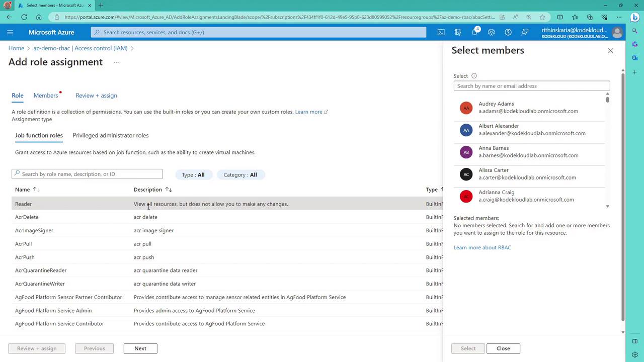Image resolution: width=644 pixels, height=362 pixels.
Task: Select the 'Select members - Microsoft Azure' browser tab
Action: point(54,6)
